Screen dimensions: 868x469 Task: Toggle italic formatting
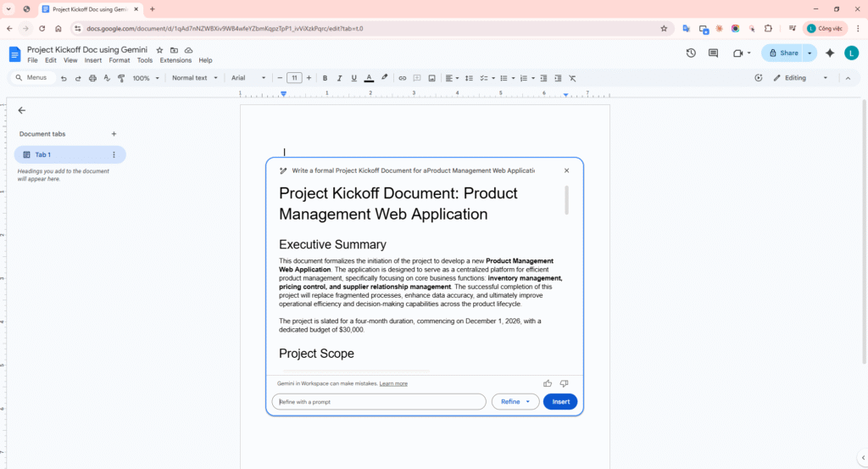coord(339,78)
